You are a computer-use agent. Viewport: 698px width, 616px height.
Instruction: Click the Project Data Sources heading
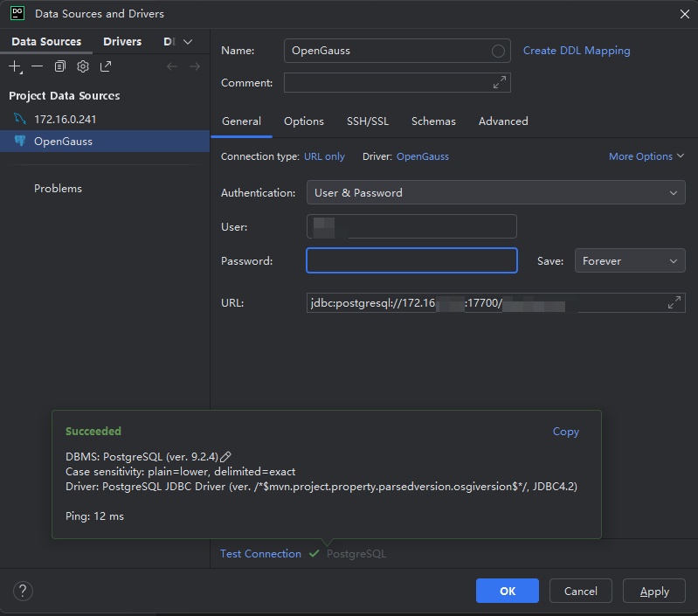click(65, 96)
